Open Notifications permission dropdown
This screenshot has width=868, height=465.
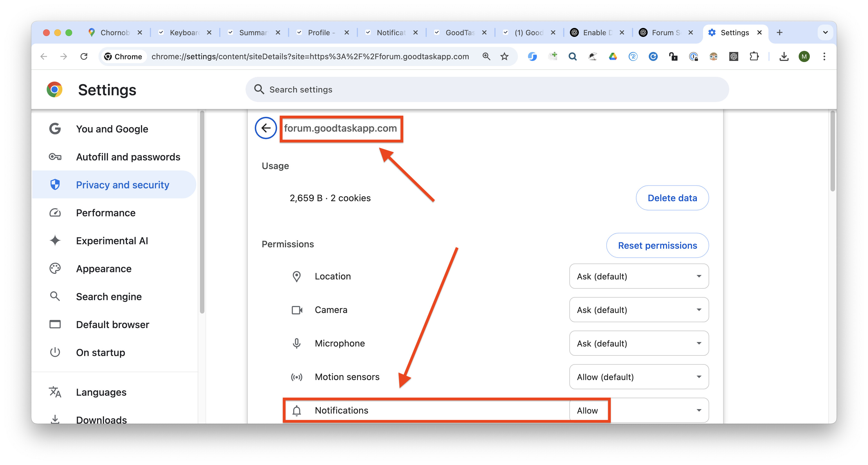coord(639,411)
